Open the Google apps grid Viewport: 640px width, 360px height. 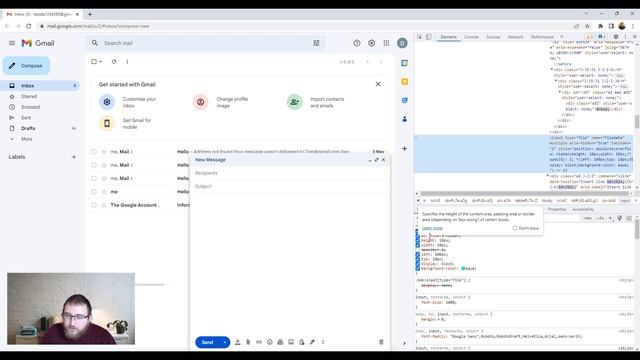click(x=386, y=43)
